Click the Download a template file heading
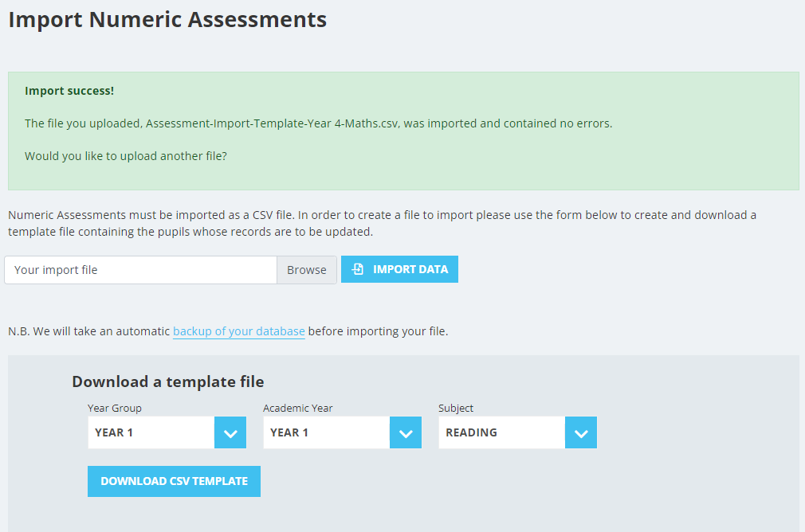 pos(168,381)
